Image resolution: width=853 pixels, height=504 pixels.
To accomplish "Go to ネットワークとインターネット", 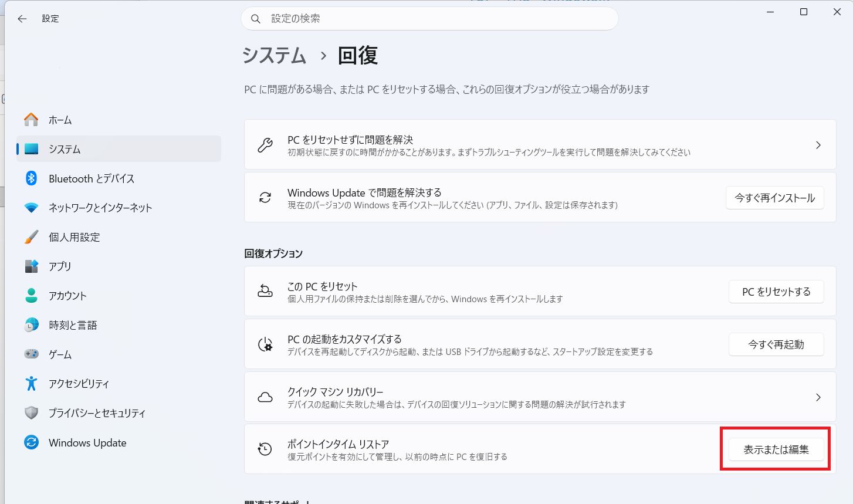I will click(x=119, y=208).
